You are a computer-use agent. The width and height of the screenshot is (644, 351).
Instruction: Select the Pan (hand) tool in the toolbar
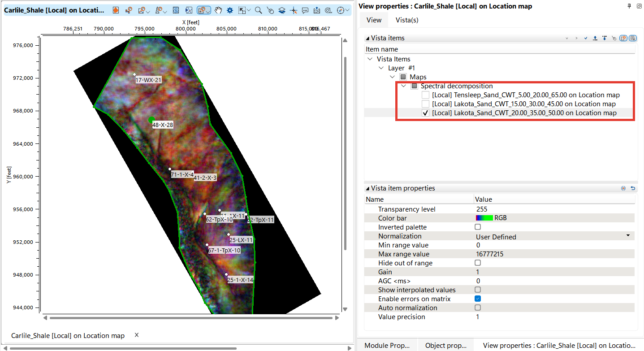click(218, 10)
